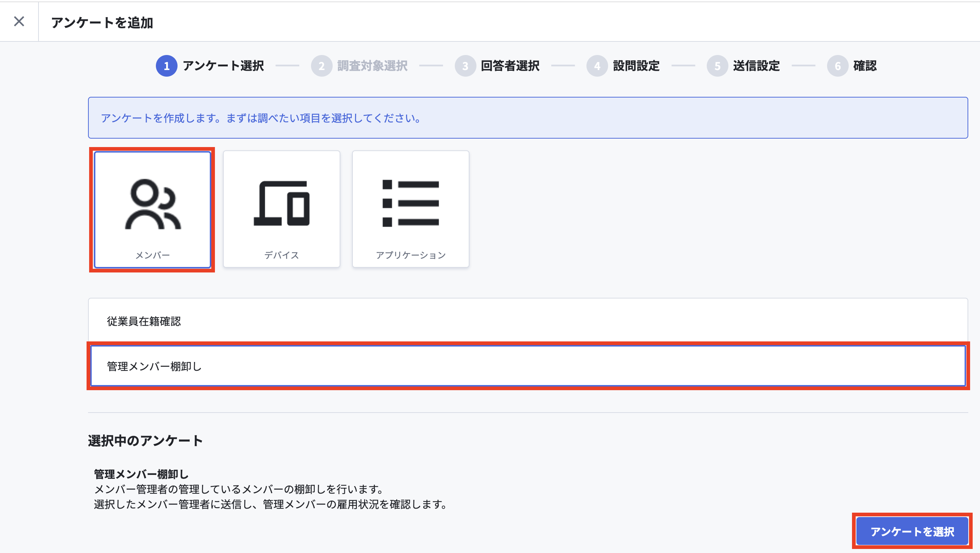Select the デバイス survey category card
This screenshot has width=980, height=553.
pyautogui.click(x=282, y=209)
